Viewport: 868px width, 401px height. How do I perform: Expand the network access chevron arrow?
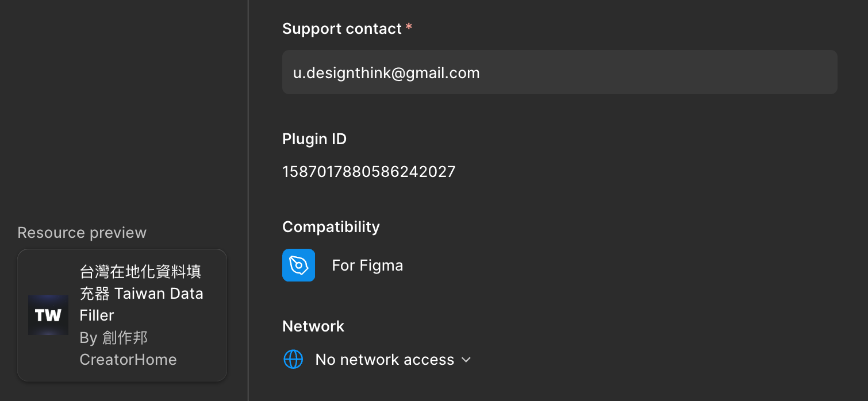click(x=466, y=360)
